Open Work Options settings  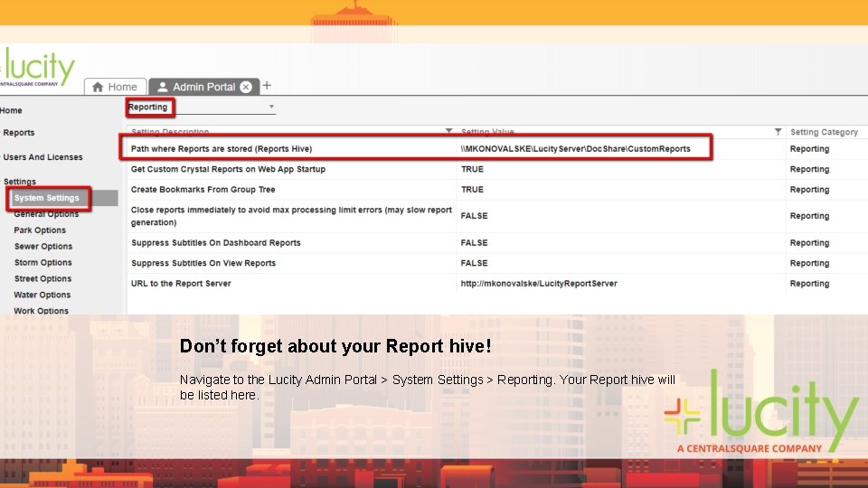[41, 311]
